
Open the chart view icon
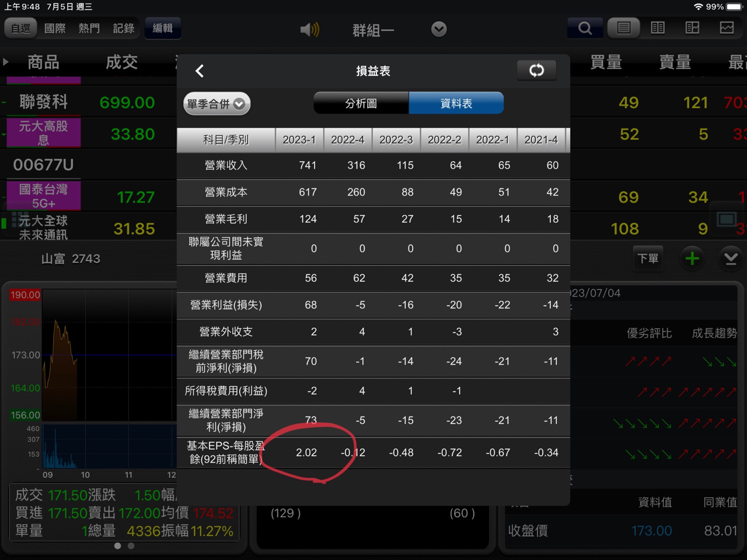(x=727, y=28)
